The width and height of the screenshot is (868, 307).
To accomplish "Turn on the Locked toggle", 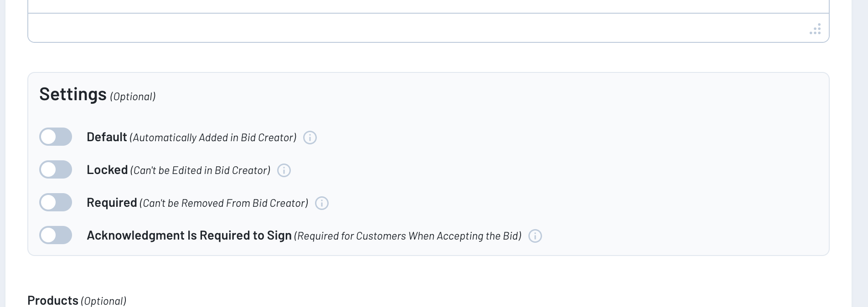I will click(x=56, y=169).
